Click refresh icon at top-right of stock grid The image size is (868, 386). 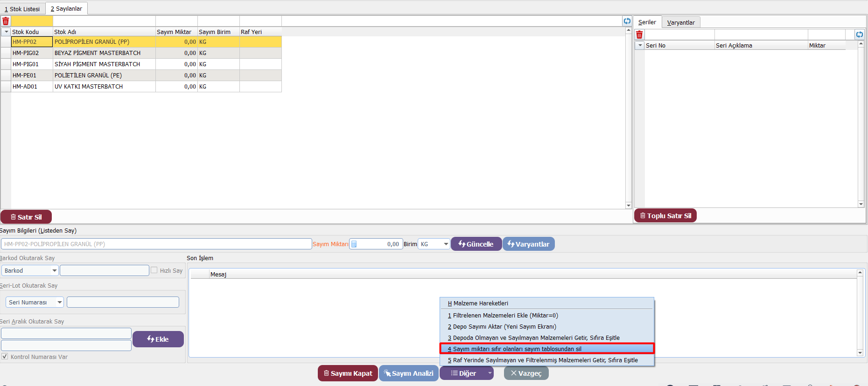click(x=627, y=21)
